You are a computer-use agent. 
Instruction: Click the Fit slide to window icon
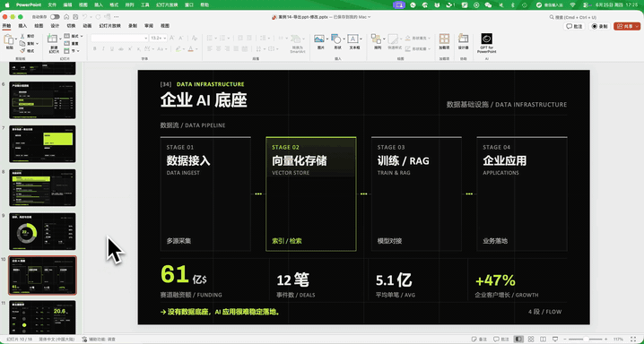pos(633,340)
